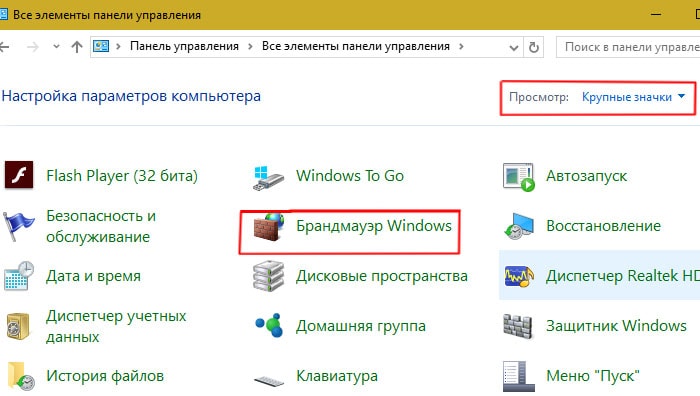Open the Клавиатура link
Image resolution: width=700 pixels, height=396 pixels.
point(337,376)
